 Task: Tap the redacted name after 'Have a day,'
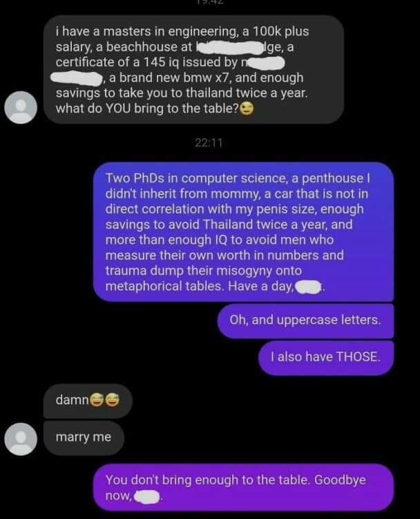(308, 287)
